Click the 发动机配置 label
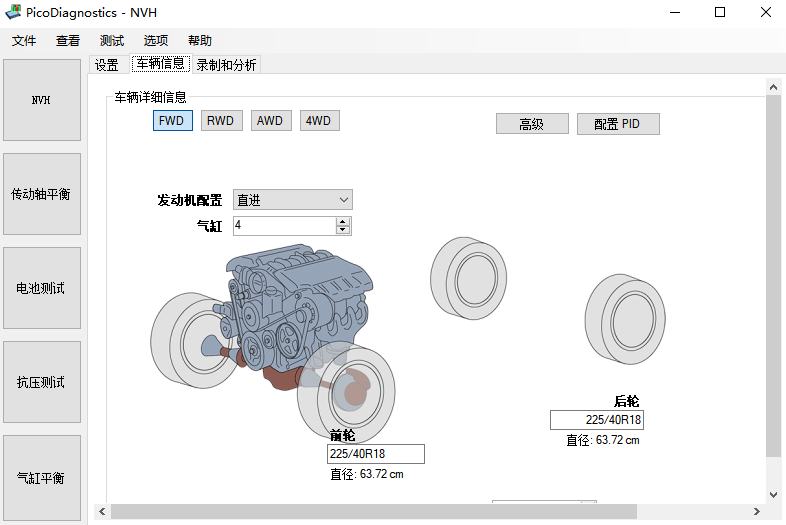Screen dimensions: 786x525 (x=189, y=200)
